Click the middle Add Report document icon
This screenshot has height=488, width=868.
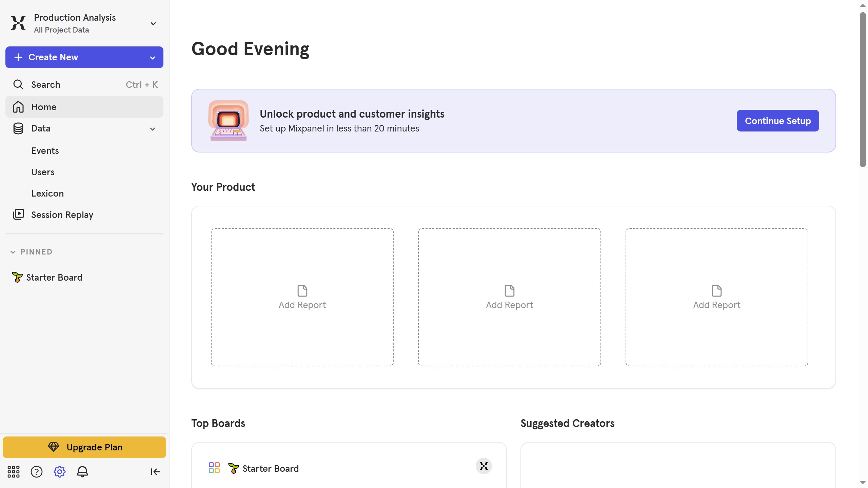[510, 291]
